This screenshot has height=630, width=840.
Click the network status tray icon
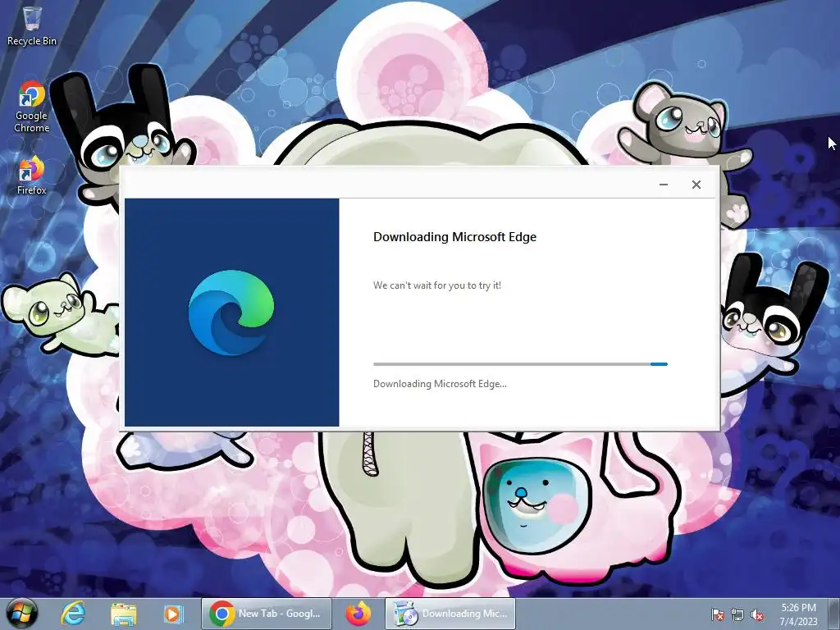pyautogui.click(x=737, y=614)
